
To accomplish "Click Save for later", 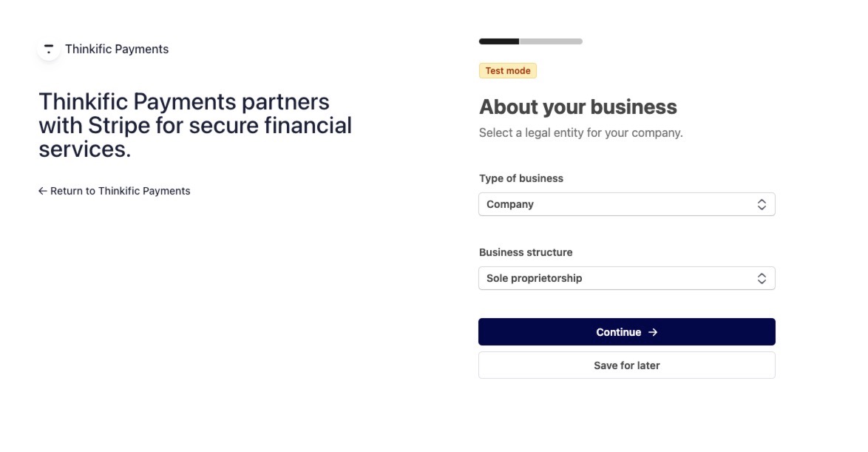I will 627,365.
